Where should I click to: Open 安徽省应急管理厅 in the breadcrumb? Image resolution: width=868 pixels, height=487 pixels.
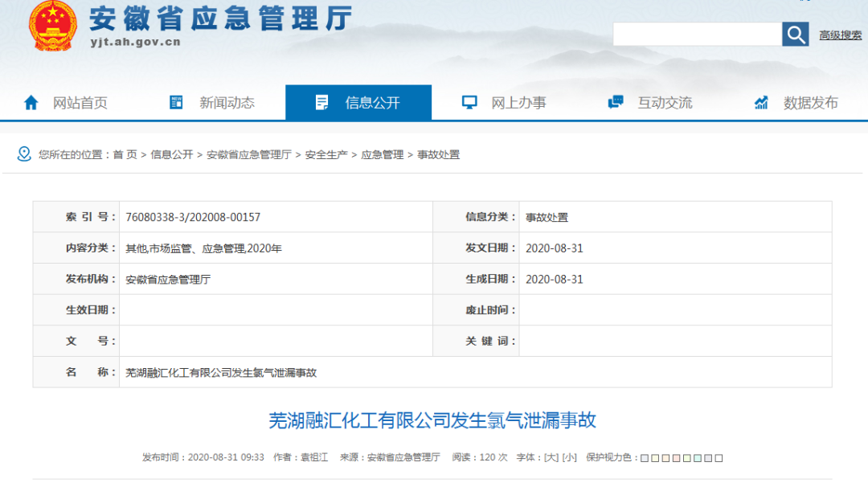click(x=249, y=154)
